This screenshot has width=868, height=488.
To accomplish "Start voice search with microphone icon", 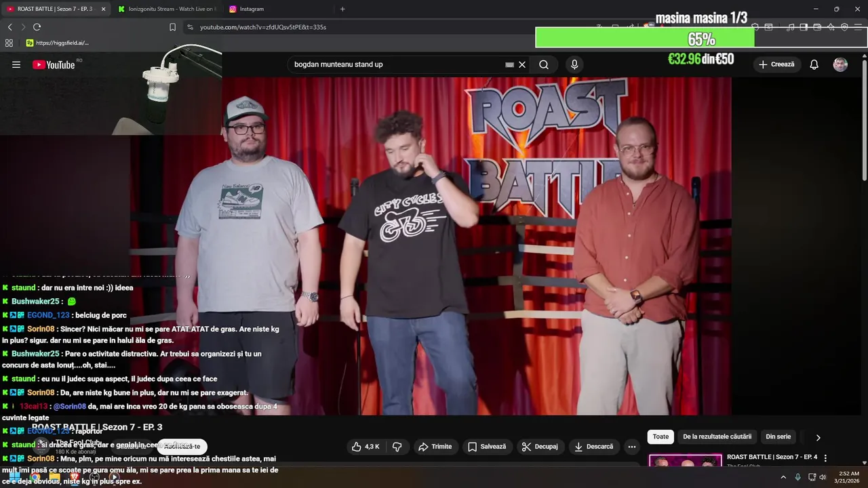I will tap(574, 64).
